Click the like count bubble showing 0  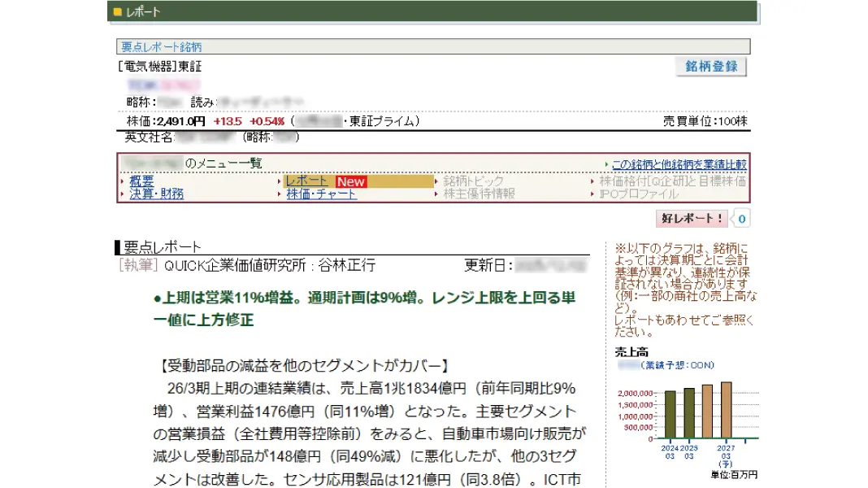[x=741, y=219]
